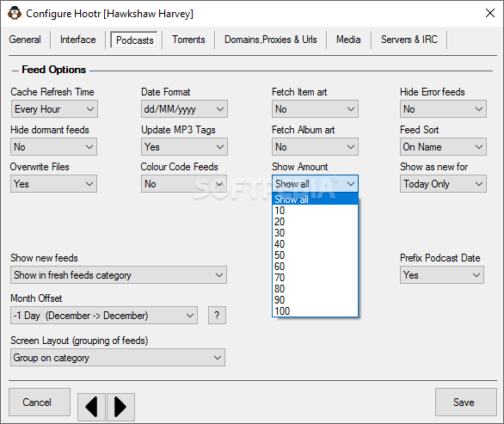Open Fetch Item art dropdown

pos(315,109)
